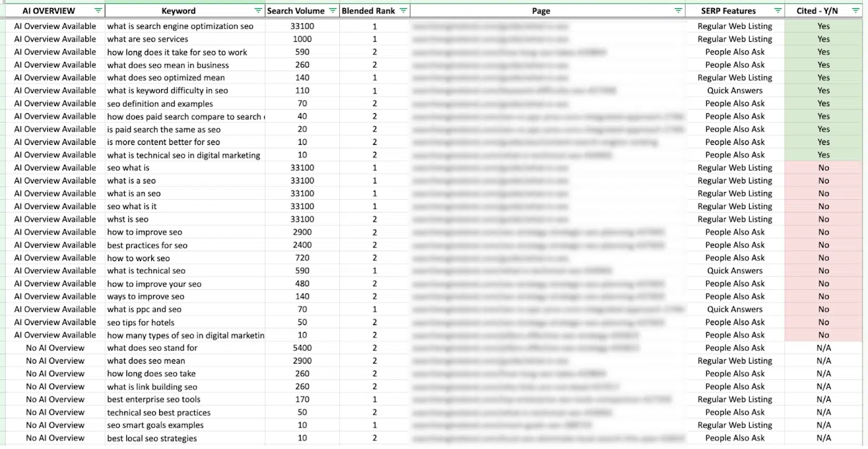
Task: Select cell 'best local seo strategies'
Action: [185, 438]
